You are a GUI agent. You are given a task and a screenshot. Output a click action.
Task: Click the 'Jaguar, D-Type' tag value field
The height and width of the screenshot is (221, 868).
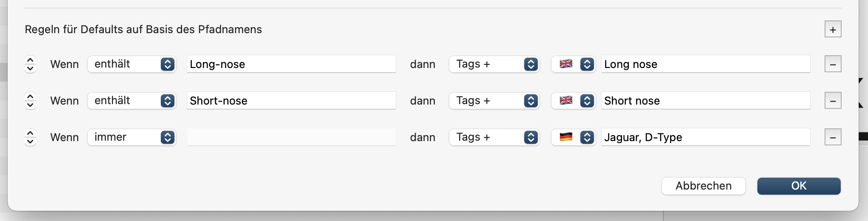[705, 137]
